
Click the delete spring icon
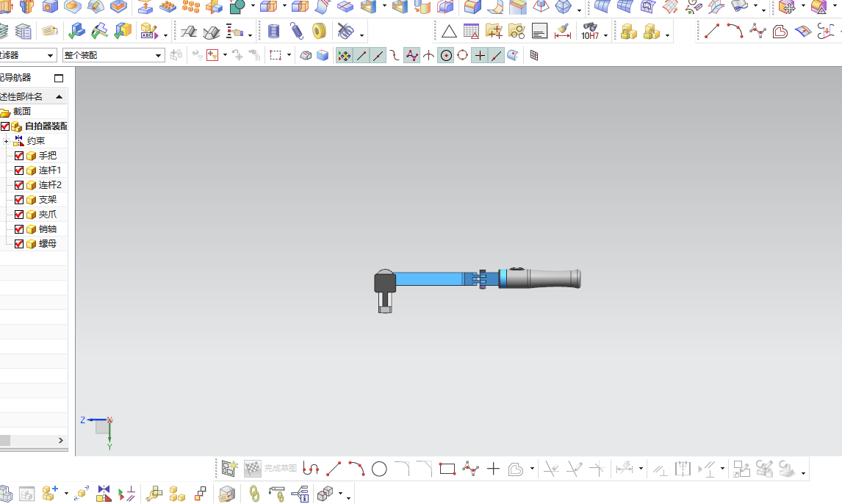click(346, 32)
